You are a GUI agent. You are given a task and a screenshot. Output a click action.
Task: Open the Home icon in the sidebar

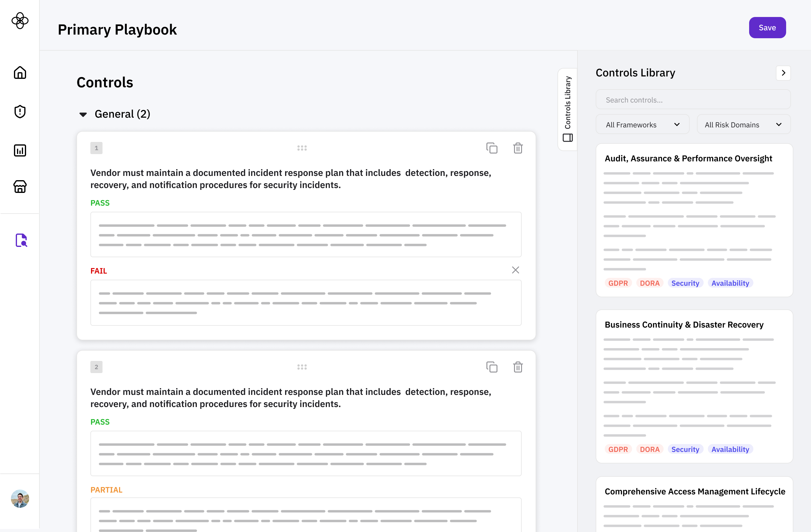click(20, 72)
